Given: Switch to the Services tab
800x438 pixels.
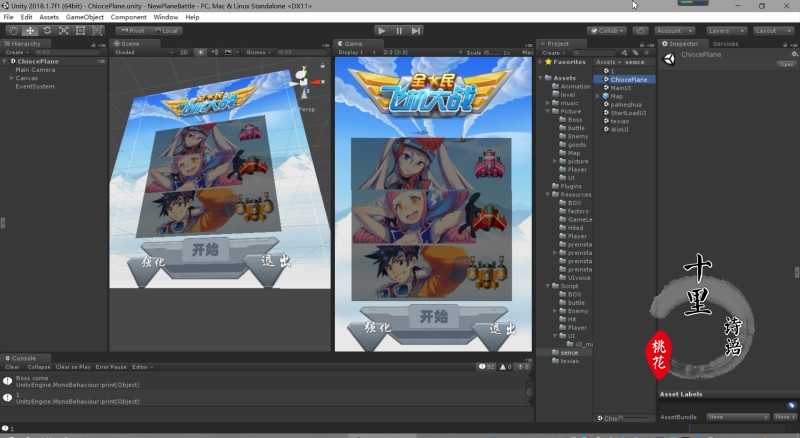Looking at the screenshot, I should tap(726, 44).
